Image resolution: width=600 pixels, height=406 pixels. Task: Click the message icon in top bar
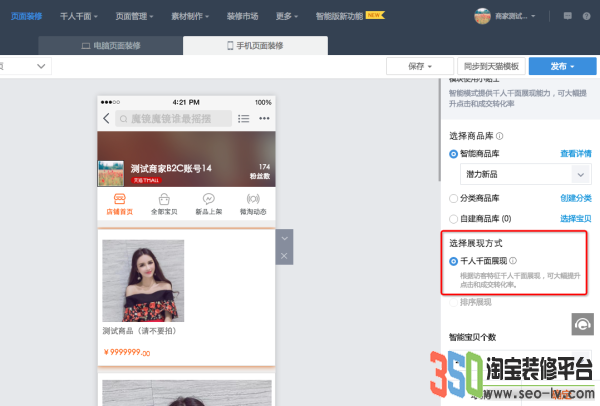pos(567,16)
